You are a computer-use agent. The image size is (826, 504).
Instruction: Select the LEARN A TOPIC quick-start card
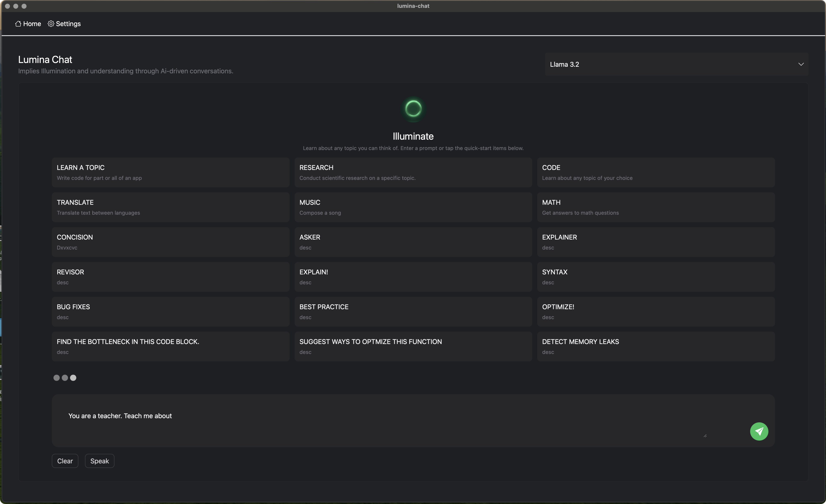171,172
